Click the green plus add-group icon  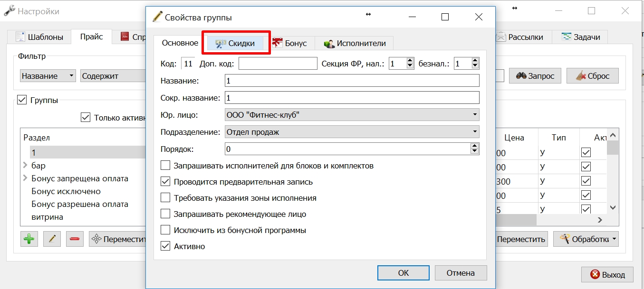[29, 239]
